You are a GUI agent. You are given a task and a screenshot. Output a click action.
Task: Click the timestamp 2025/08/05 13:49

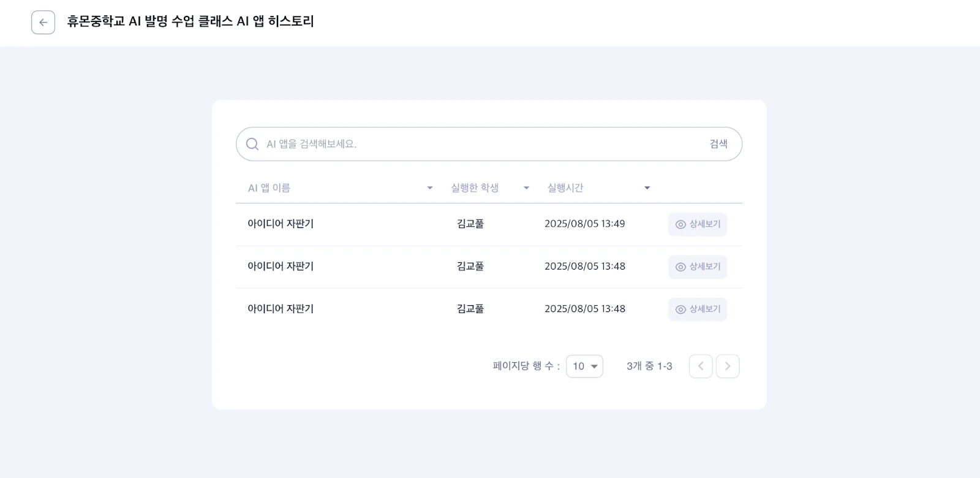pos(584,224)
